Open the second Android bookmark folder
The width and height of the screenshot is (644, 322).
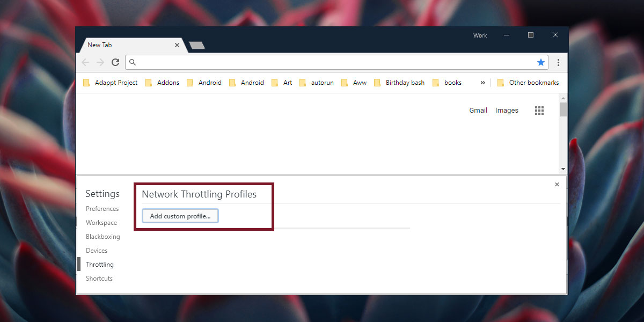[x=246, y=83]
